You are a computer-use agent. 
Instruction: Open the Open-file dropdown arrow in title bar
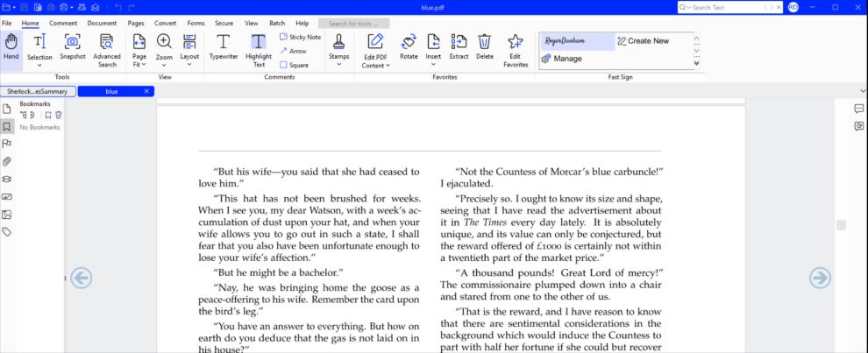(x=14, y=7)
